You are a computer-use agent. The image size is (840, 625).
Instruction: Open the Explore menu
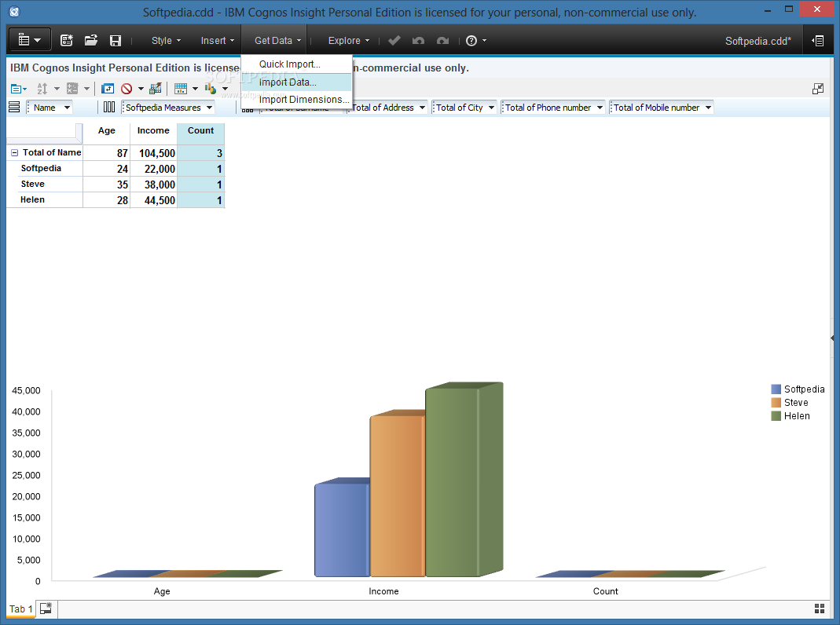[349, 41]
